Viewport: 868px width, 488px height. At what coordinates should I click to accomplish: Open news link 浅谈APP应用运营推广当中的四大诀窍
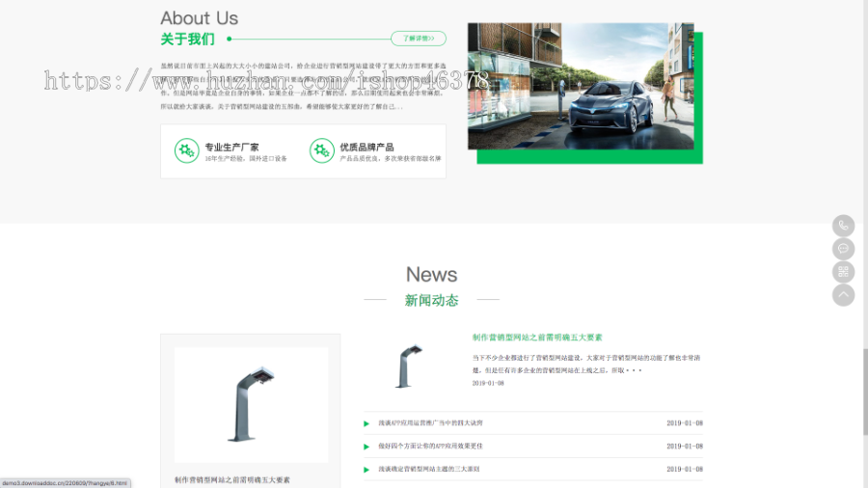tap(430, 422)
